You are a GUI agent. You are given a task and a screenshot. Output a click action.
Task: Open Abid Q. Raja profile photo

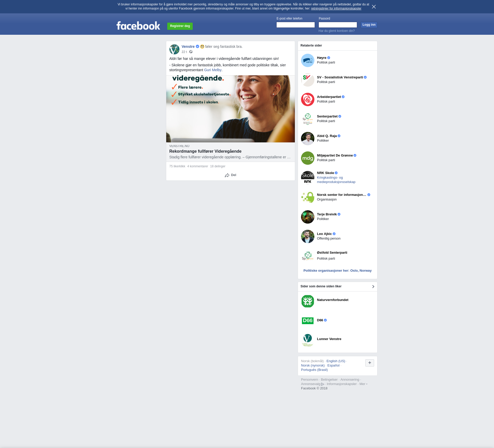[x=308, y=139]
